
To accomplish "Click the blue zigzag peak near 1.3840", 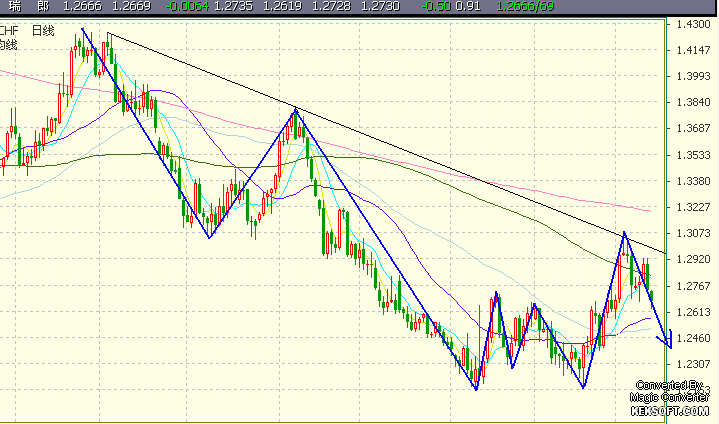I will point(296,109).
